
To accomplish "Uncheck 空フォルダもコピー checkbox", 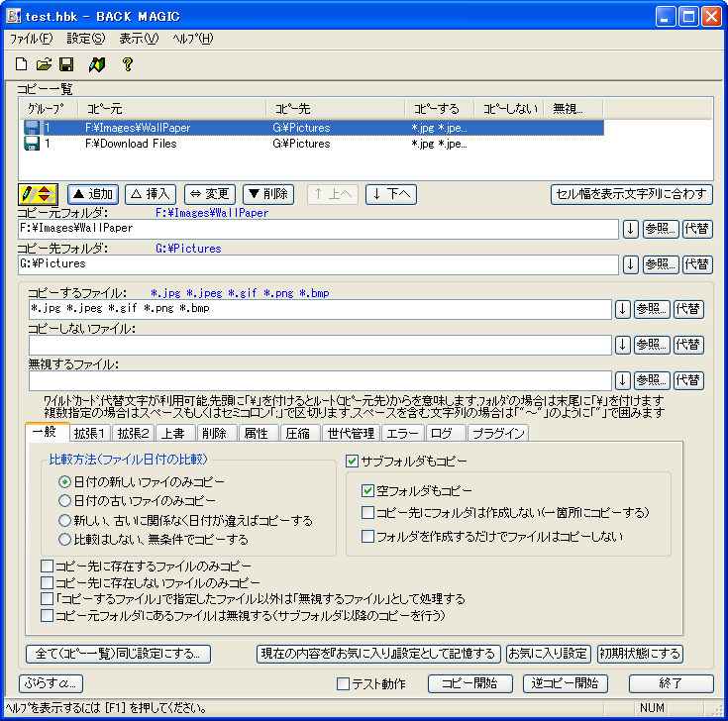I will [x=367, y=490].
